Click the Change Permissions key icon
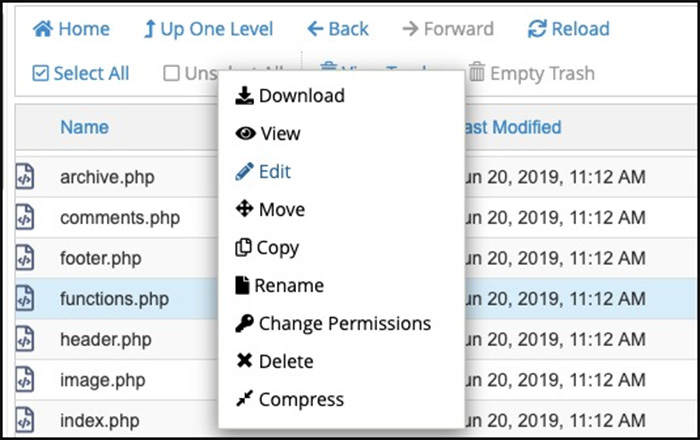Viewport: 700px width, 440px height. point(244,324)
